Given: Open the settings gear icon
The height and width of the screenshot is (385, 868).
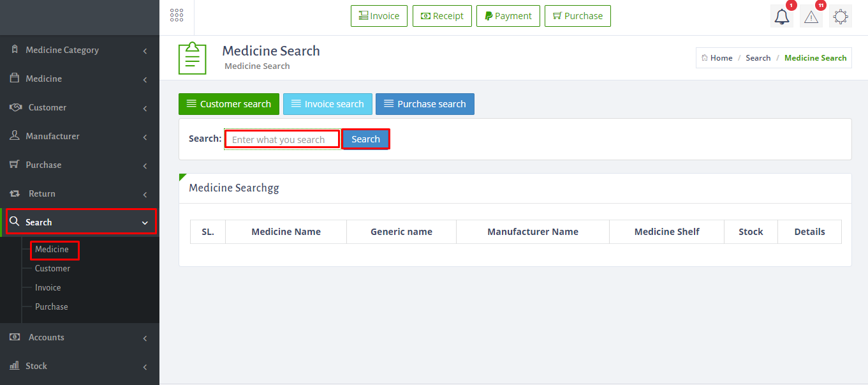Looking at the screenshot, I should [841, 17].
